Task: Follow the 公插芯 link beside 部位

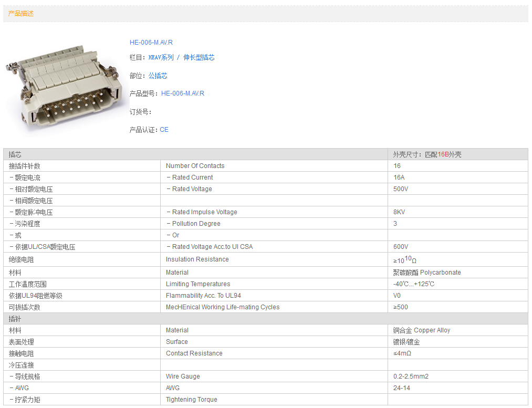Action: click(158, 76)
